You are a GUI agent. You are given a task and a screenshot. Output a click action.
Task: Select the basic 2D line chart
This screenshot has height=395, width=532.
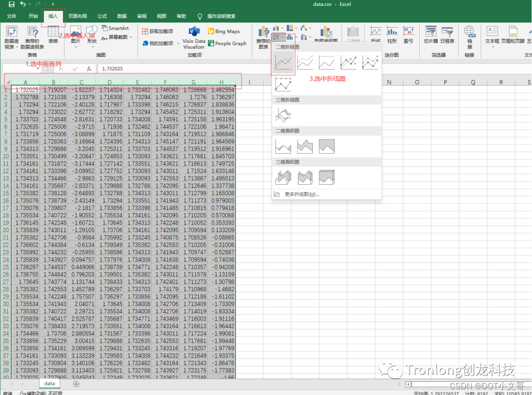tap(283, 63)
